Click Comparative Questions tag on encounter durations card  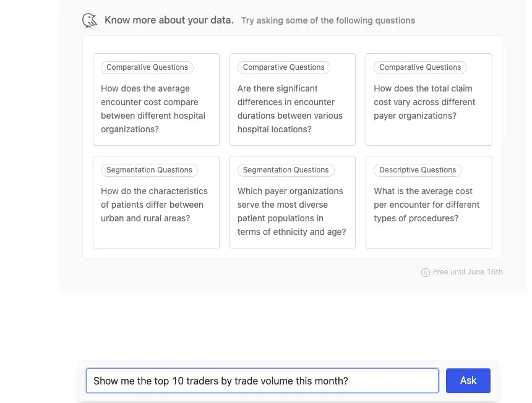(x=283, y=67)
